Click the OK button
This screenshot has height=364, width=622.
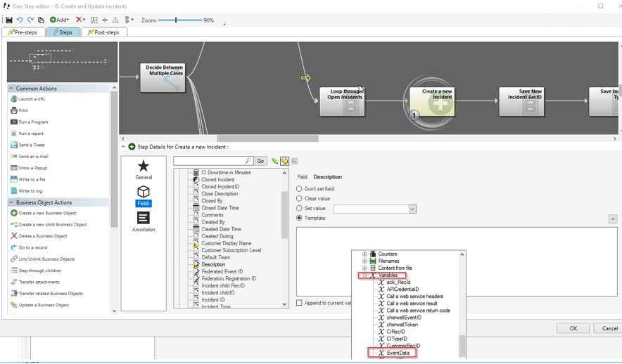[x=573, y=328]
